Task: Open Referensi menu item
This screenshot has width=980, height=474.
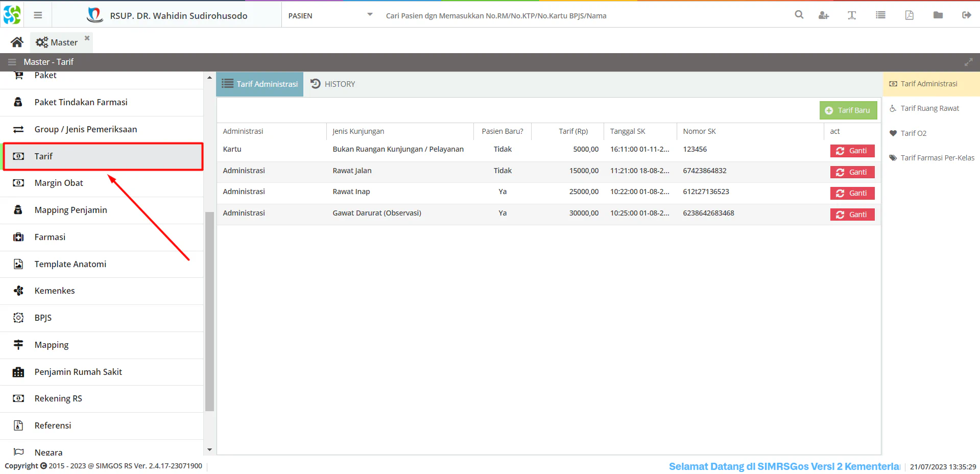Action: click(102, 425)
